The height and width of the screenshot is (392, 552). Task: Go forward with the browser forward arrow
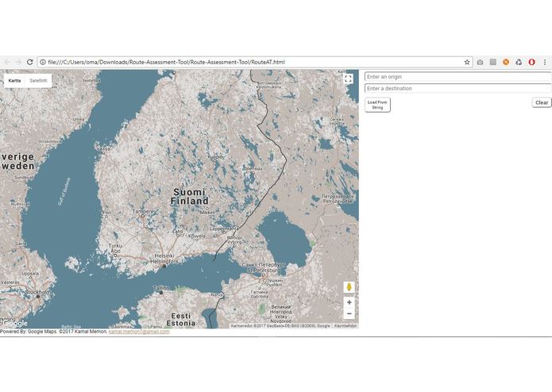click(18, 62)
